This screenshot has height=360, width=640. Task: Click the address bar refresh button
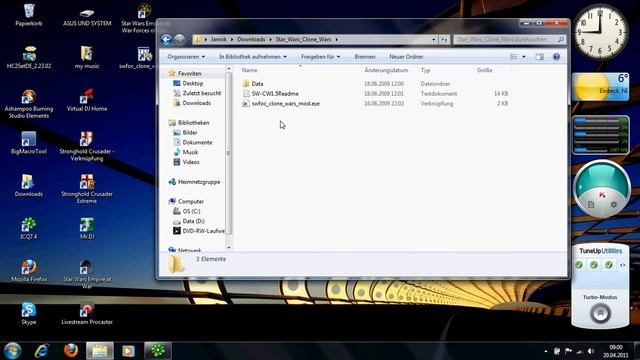(x=444, y=40)
